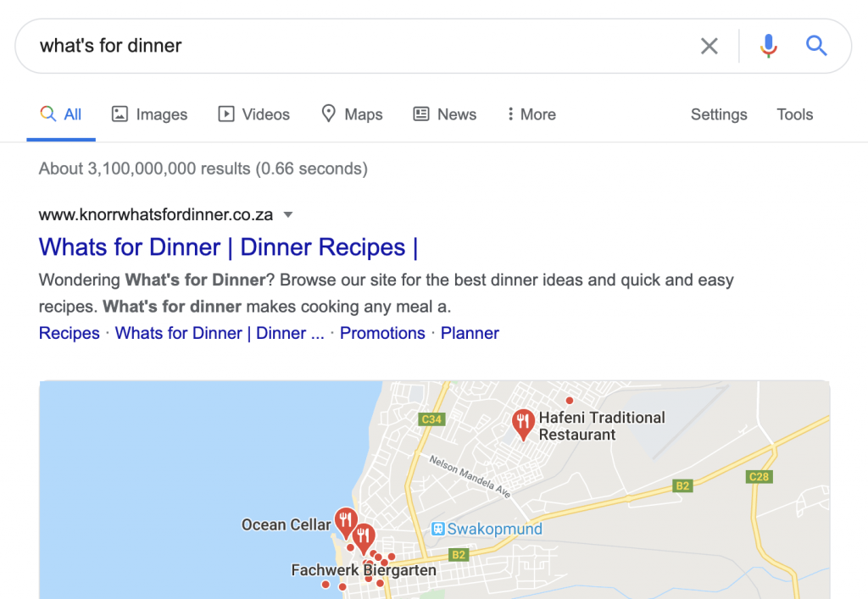Click the Swakopmund station icon on the map

(x=438, y=530)
